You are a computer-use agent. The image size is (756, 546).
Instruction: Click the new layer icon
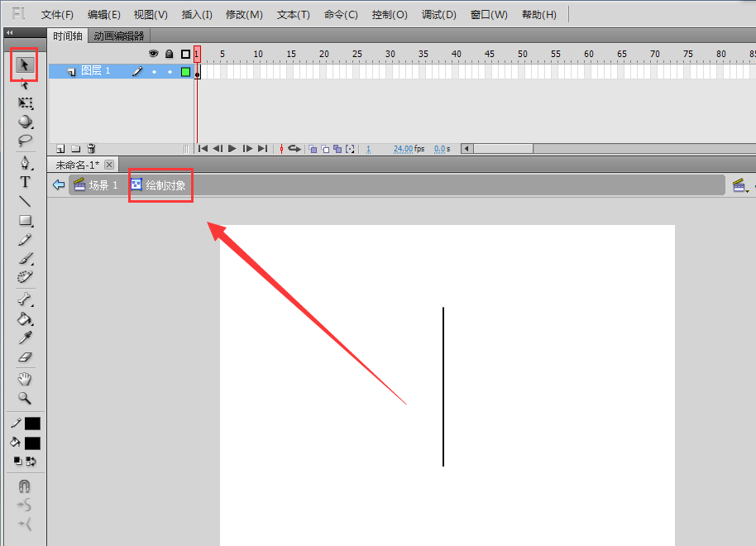(60, 149)
